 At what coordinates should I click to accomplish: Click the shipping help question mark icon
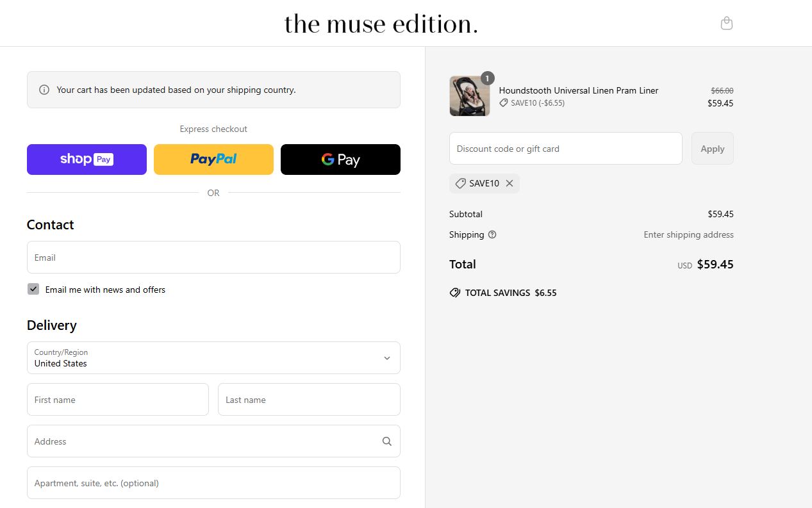(x=492, y=234)
